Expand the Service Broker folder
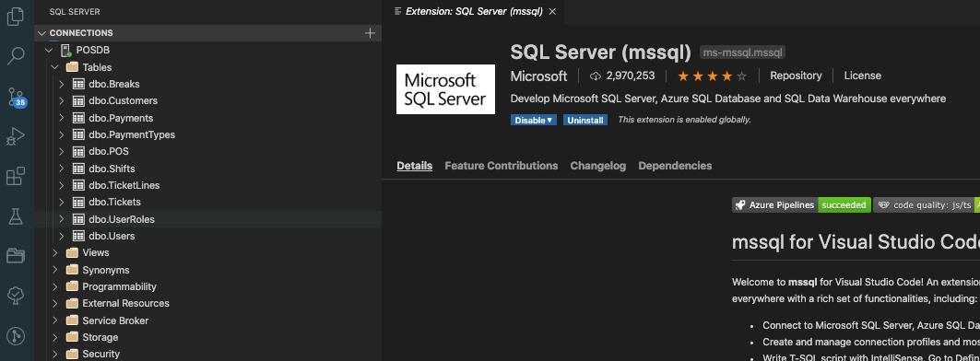Screen dimensions: 980x361 coord(55,320)
